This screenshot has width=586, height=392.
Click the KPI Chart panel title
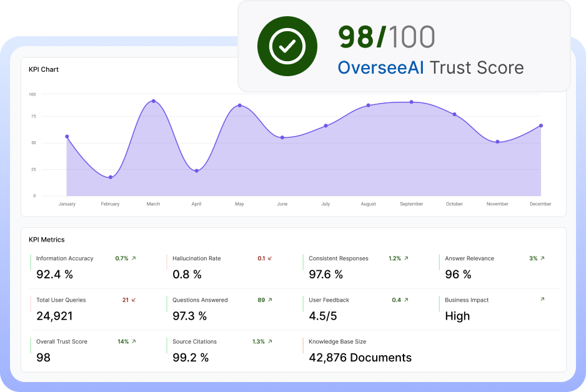44,69
